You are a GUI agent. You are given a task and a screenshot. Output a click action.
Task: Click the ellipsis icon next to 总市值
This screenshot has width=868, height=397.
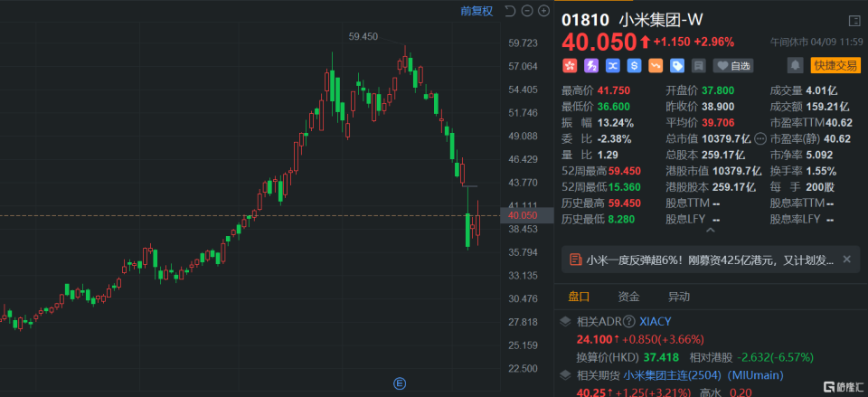[760, 138]
